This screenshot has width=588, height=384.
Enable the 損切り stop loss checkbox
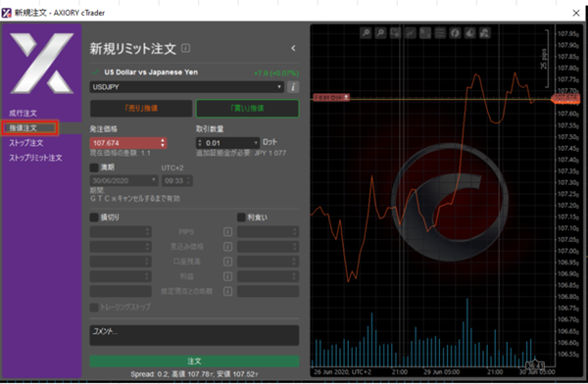pyautogui.click(x=94, y=217)
